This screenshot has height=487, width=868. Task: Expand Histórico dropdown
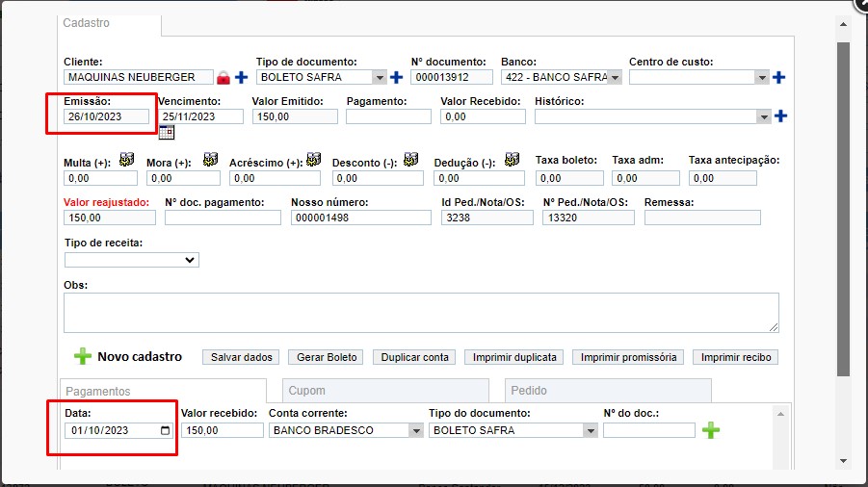[764, 116]
